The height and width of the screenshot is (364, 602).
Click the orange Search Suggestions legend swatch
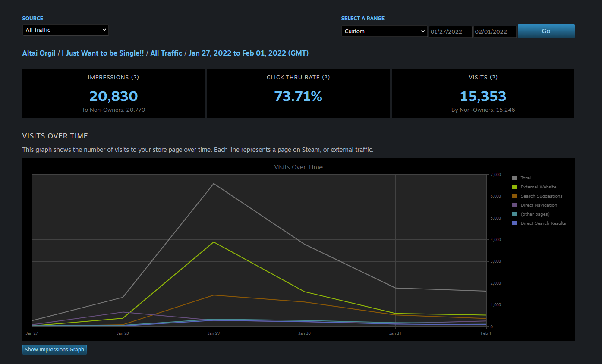click(514, 196)
